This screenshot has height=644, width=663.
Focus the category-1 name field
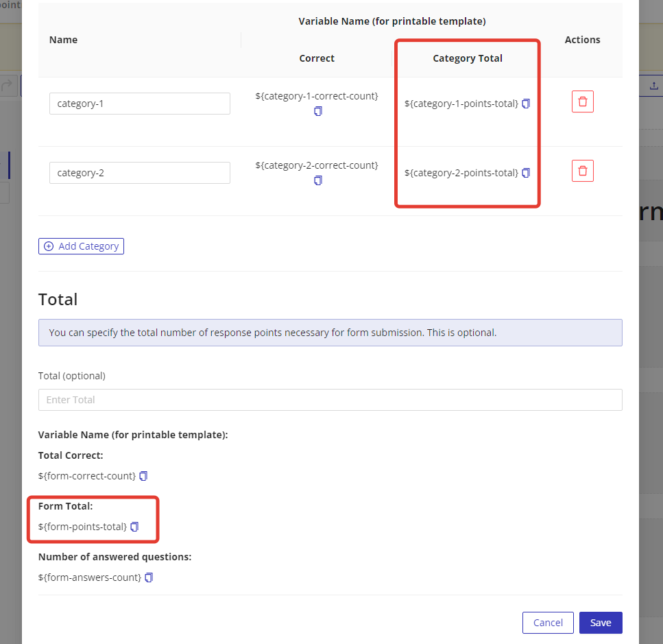tap(139, 104)
